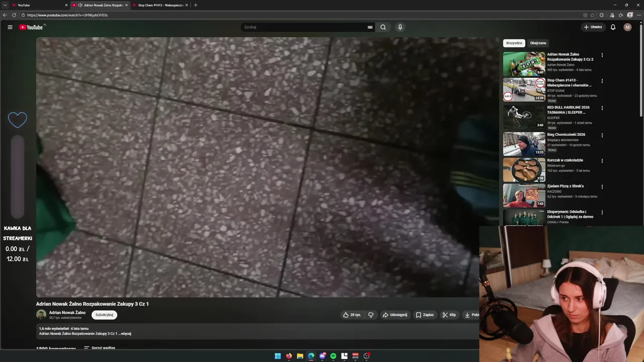Open Discord from the taskbar
This screenshot has width=644, height=362.
coord(322,356)
